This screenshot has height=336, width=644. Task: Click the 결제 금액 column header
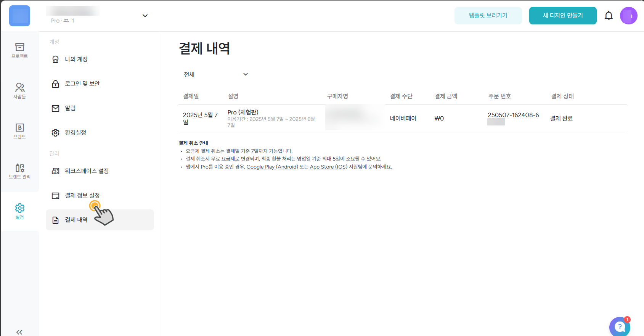point(446,96)
